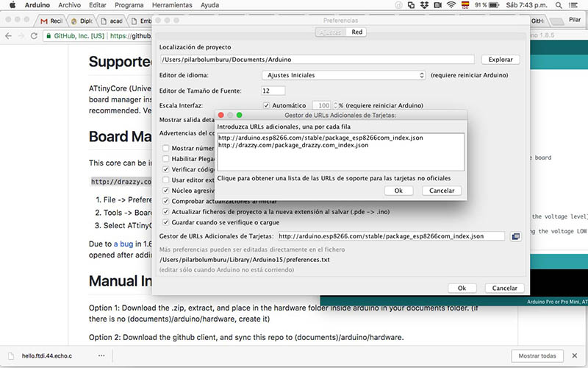This screenshot has height=368, width=588.
Task: Toggle Núcleo agresivo checkbox
Action: [x=166, y=191]
